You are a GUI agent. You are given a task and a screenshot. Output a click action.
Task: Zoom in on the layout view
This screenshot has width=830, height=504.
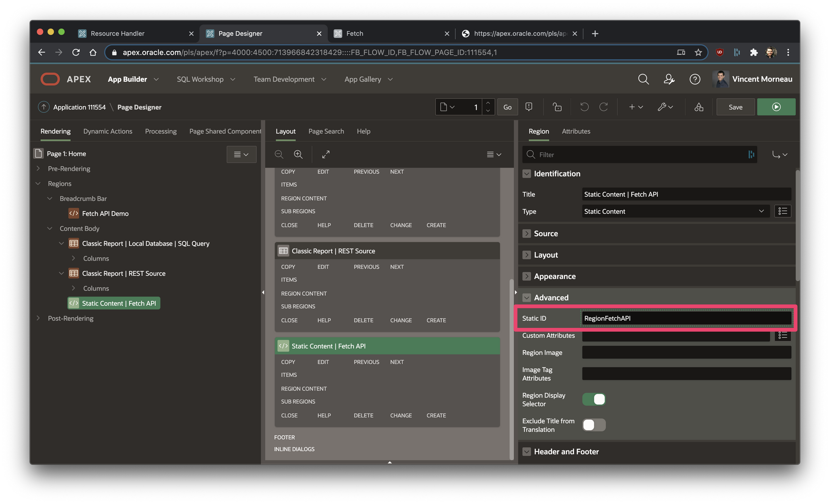(x=298, y=154)
